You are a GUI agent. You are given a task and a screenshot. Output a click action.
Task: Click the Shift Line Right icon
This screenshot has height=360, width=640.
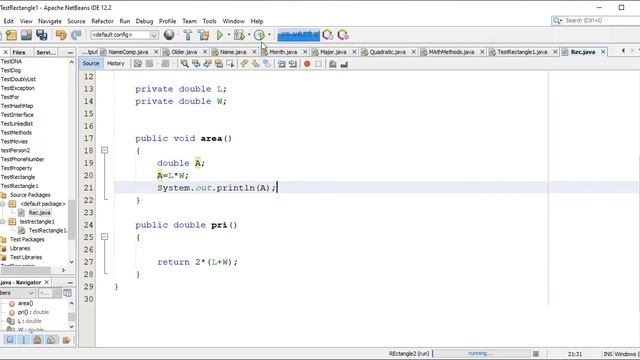tap(293, 64)
